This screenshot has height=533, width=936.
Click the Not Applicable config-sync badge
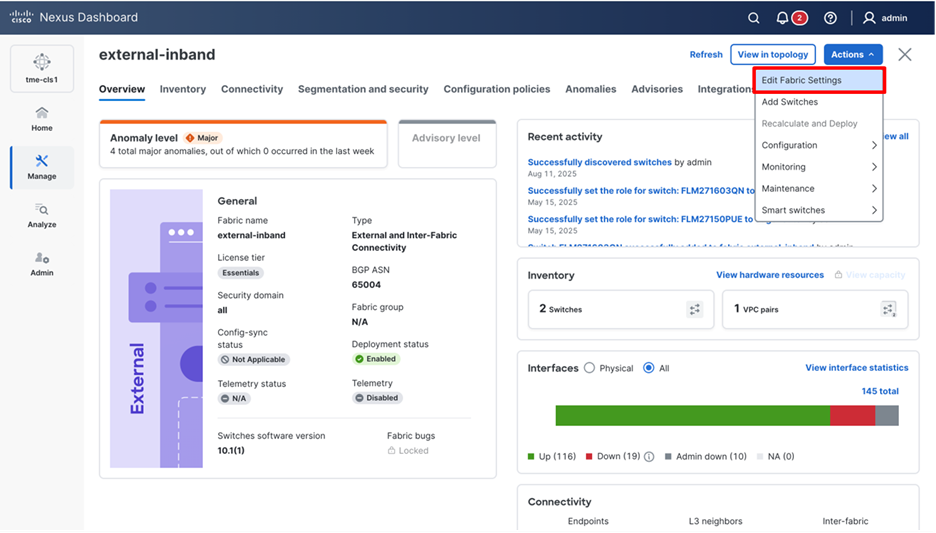point(254,359)
